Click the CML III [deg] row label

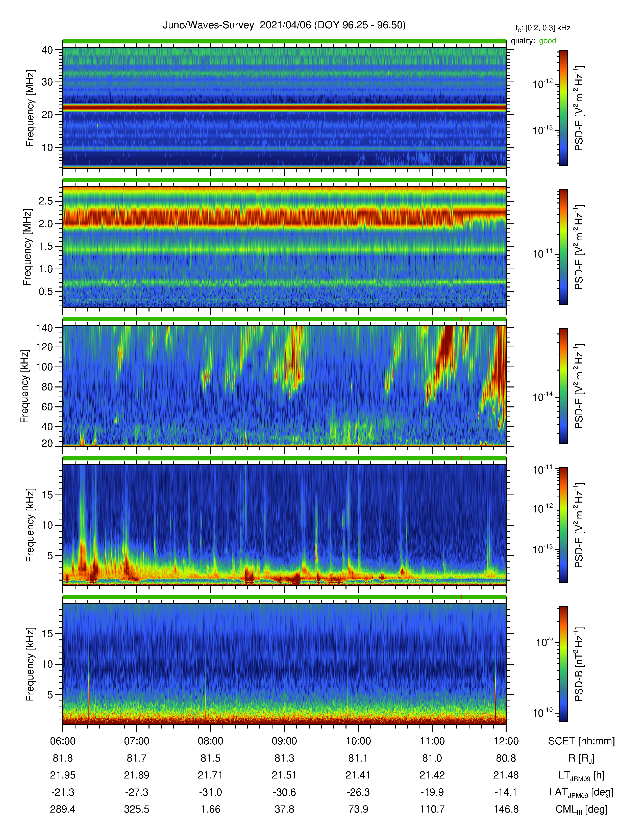click(581, 809)
